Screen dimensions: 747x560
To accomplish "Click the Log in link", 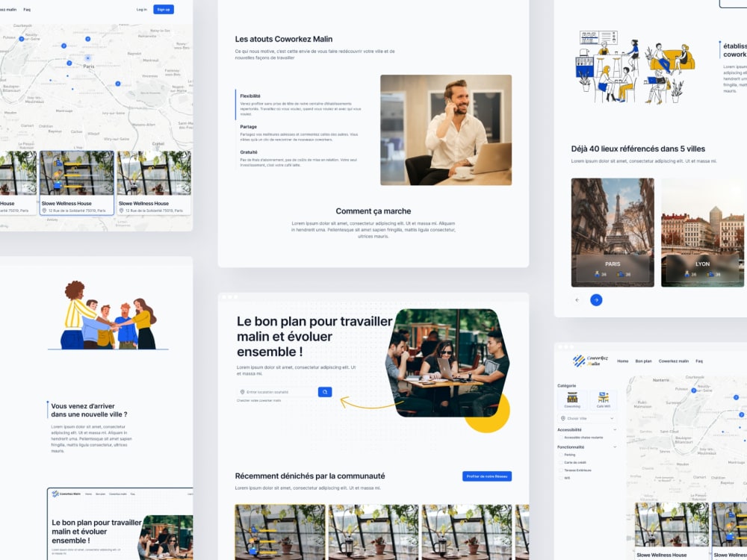I will [x=141, y=10].
